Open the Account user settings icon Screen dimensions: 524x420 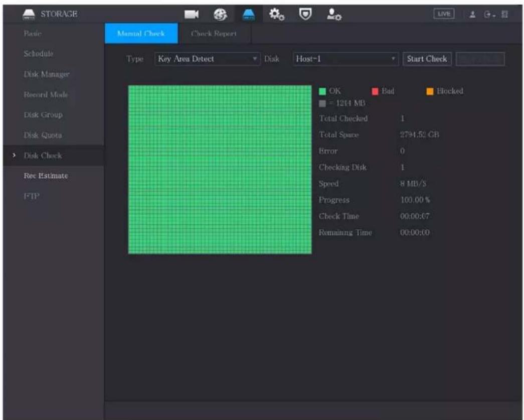(334, 15)
